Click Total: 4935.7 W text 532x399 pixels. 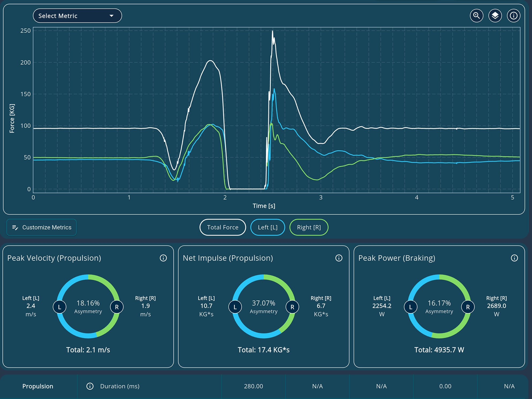pos(439,350)
